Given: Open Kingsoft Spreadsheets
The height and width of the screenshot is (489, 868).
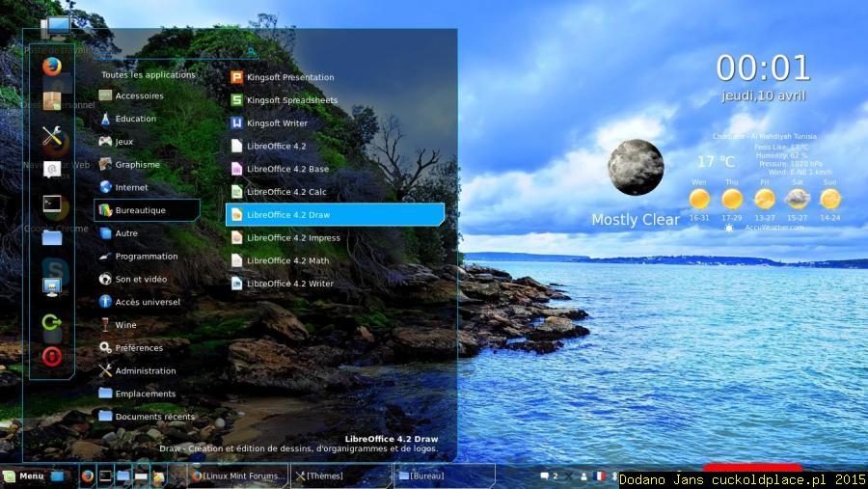Looking at the screenshot, I should (291, 100).
